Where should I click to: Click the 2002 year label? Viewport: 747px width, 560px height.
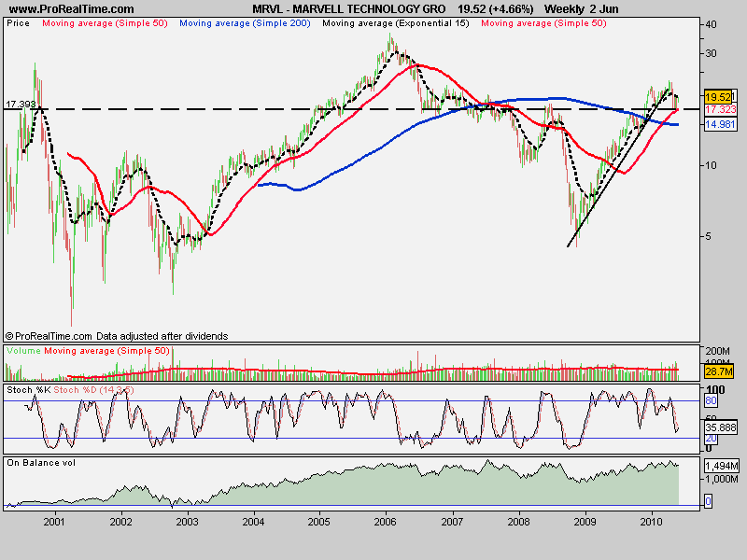[120, 522]
